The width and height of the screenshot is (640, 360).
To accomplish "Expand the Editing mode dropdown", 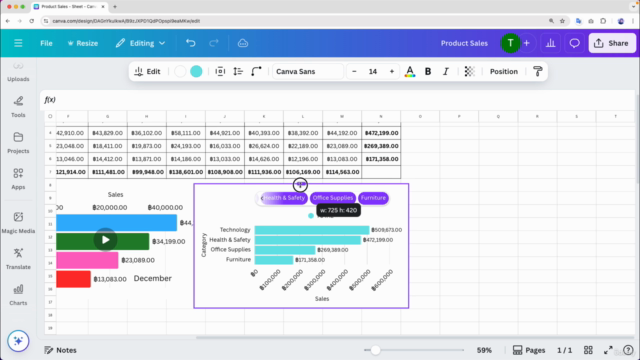I will (140, 43).
